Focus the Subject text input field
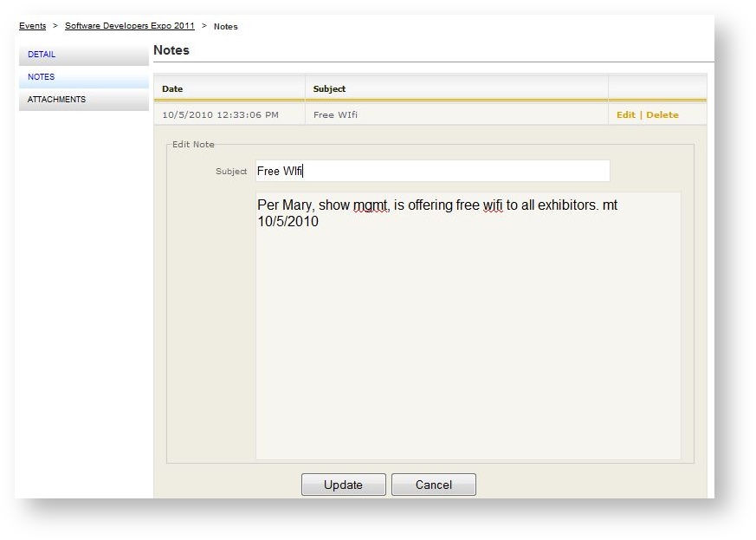Viewport: 756px width, 540px height. coord(433,171)
